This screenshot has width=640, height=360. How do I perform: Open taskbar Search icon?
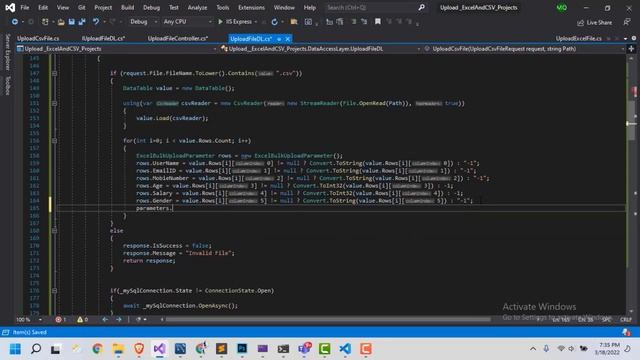point(36,349)
